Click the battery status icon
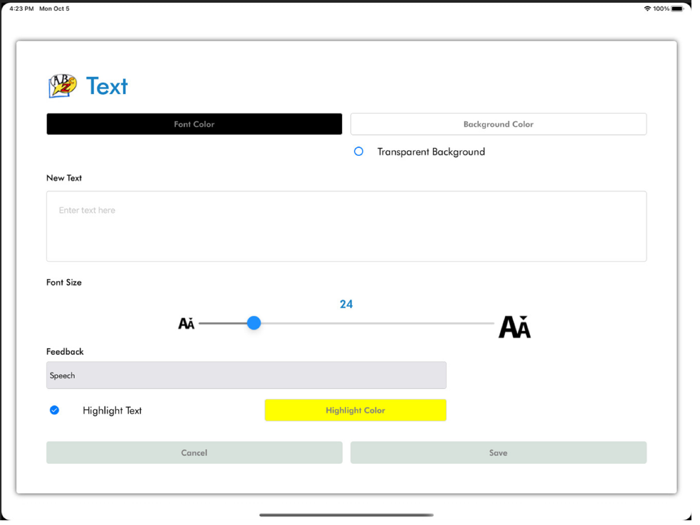This screenshot has width=700, height=525. [x=677, y=8]
